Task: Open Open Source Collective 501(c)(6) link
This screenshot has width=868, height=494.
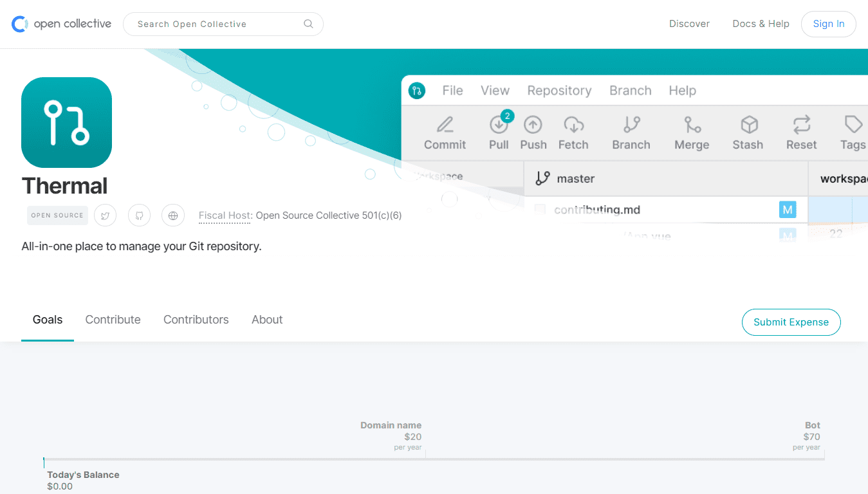Action: point(329,215)
